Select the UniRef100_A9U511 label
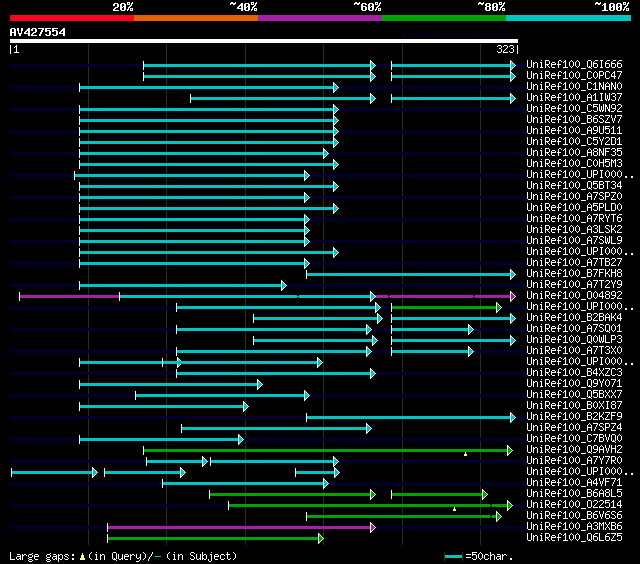 pyautogui.click(x=574, y=131)
